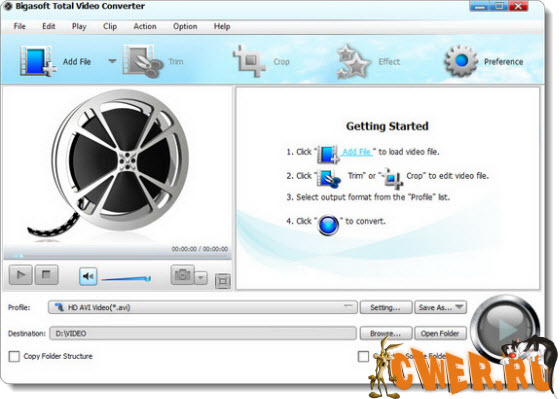Open the Add File dropdown arrow
Viewport: 560px width, 399px height.
tap(112, 61)
